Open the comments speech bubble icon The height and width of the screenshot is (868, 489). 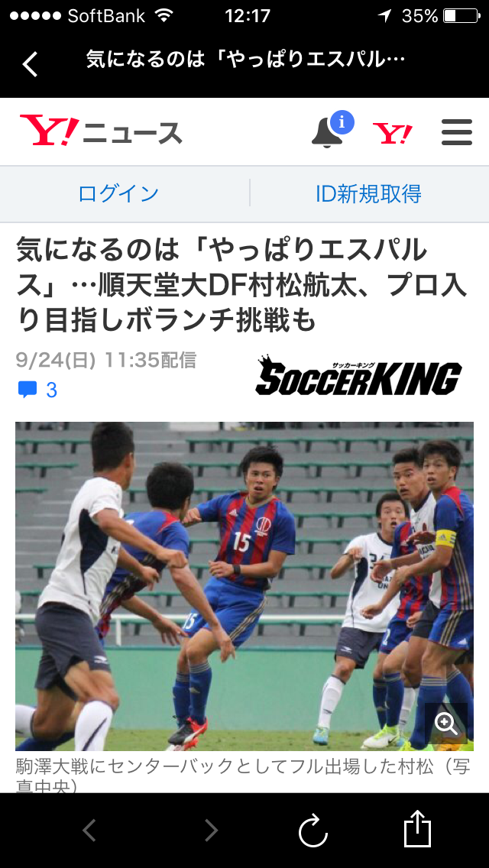tap(28, 390)
